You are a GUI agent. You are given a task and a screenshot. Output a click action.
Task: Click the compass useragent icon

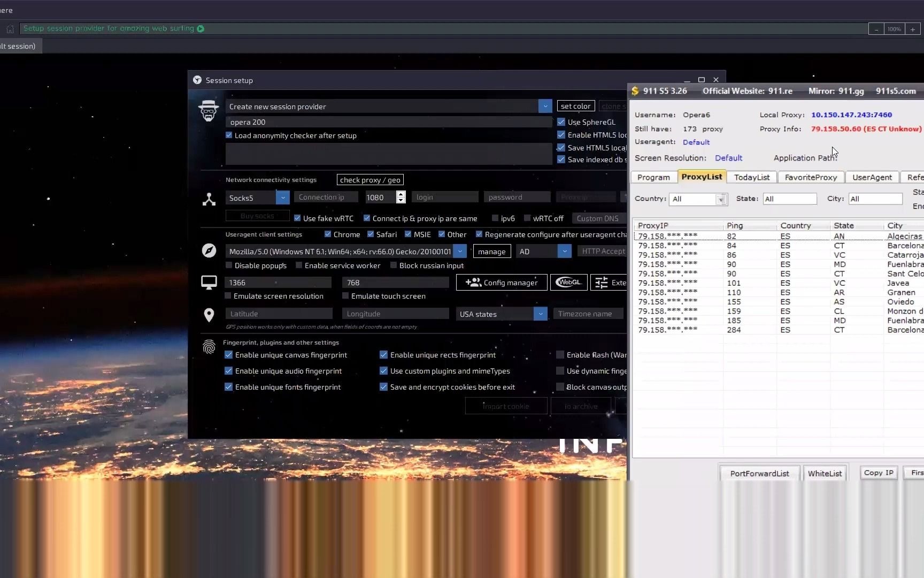point(209,250)
